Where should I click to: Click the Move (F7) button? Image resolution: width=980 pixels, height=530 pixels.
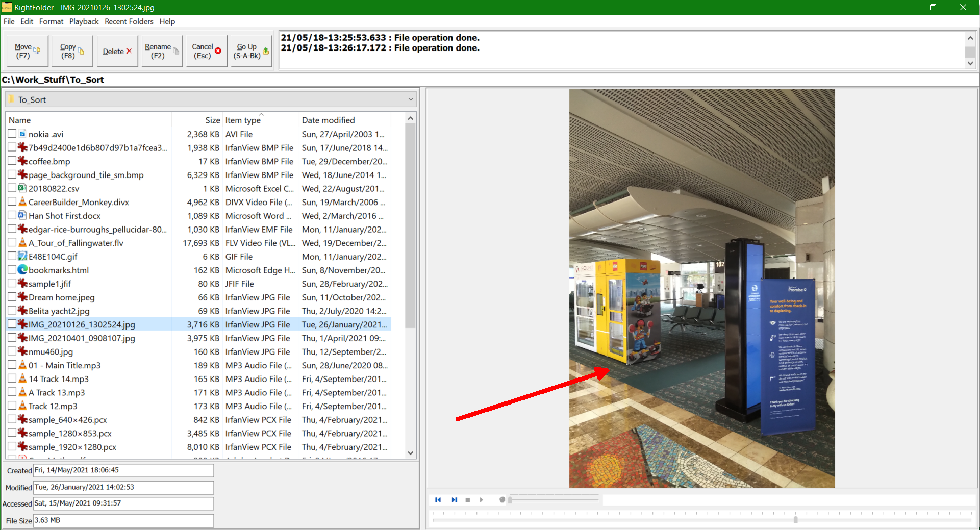coord(27,51)
